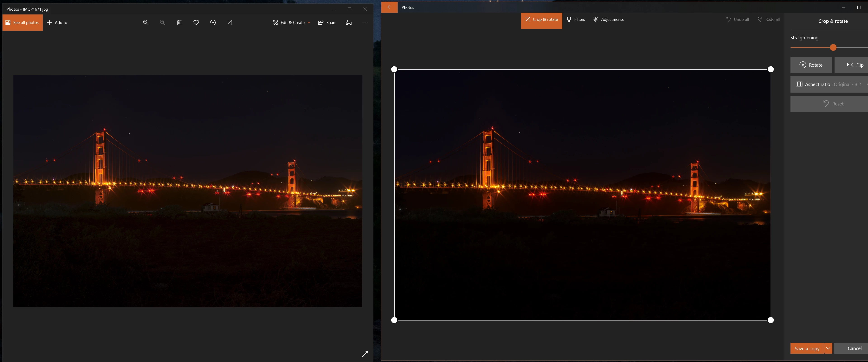Open the crop tool icon in the viewer
Image resolution: width=868 pixels, height=362 pixels.
pos(230,23)
